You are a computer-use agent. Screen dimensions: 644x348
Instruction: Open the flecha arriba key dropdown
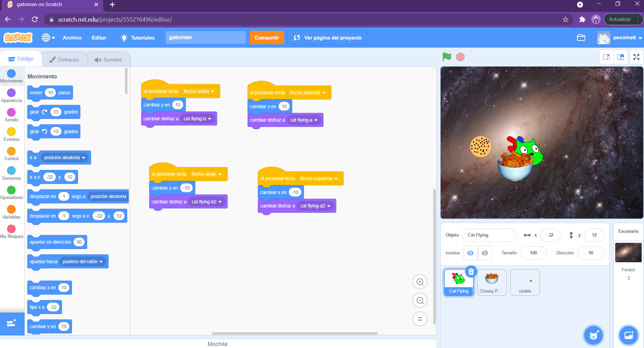[199, 91]
